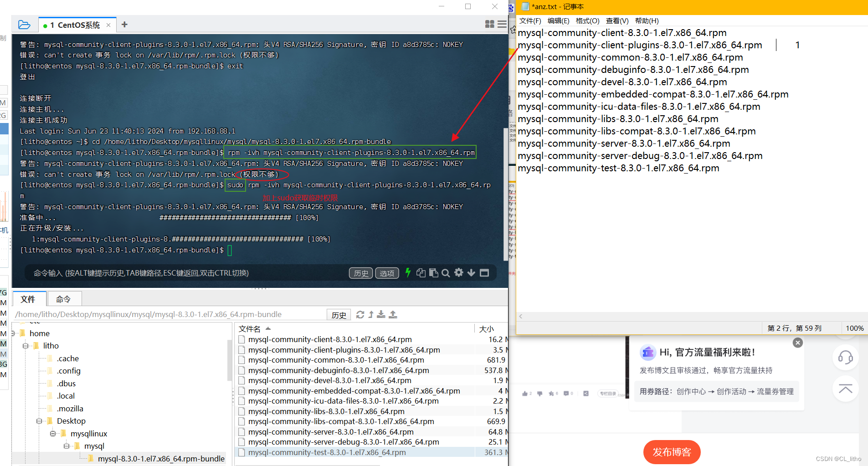Collapse the home tree node expander
868x466 pixels.
(13, 333)
